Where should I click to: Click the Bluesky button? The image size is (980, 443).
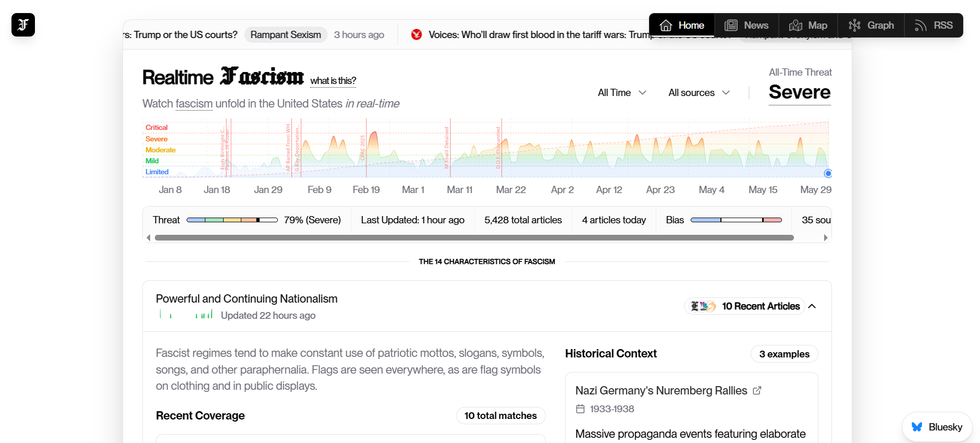coord(937,427)
